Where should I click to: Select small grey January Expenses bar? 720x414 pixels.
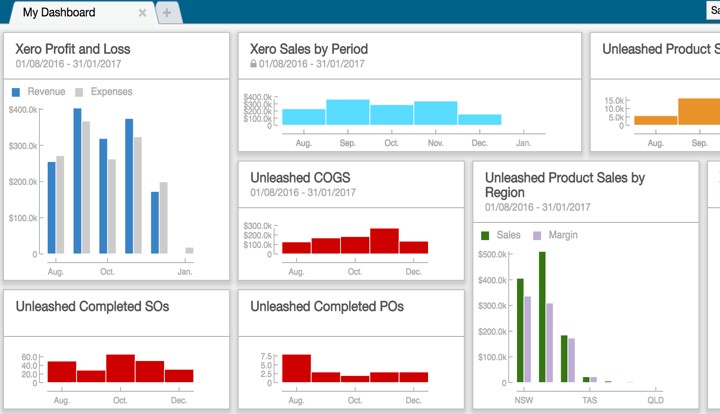(189, 251)
